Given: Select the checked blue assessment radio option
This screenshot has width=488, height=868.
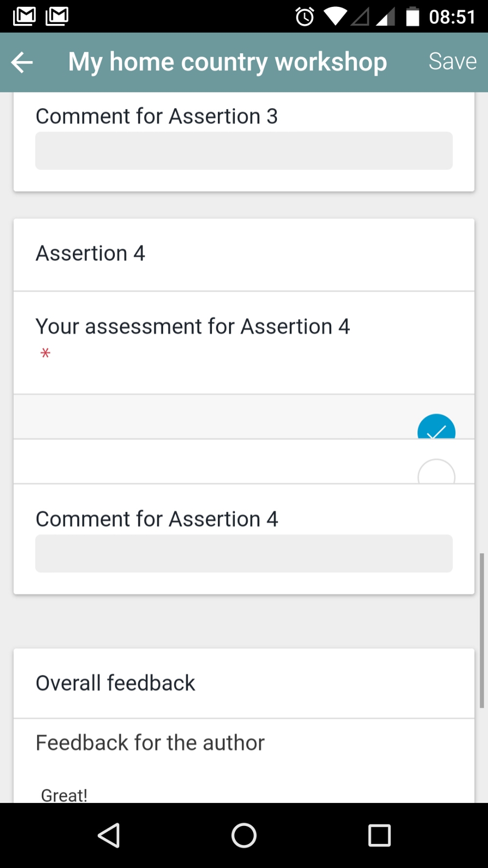Looking at the screenshot, I should click(436, 426).
